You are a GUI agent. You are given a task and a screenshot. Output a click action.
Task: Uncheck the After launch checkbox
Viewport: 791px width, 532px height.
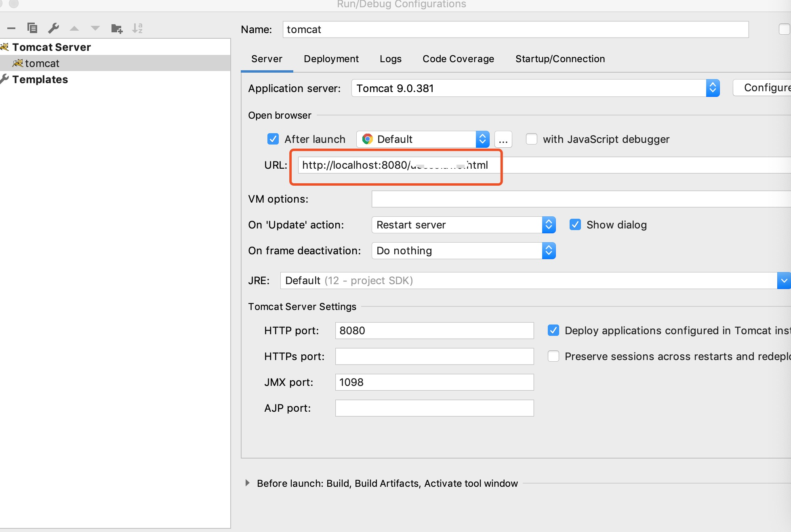coord(273,139)
